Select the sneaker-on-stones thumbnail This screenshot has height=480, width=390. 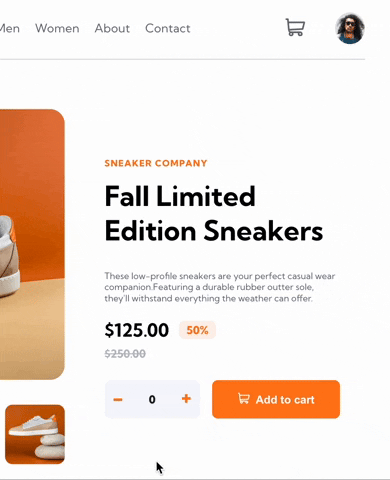pos(35,434)
